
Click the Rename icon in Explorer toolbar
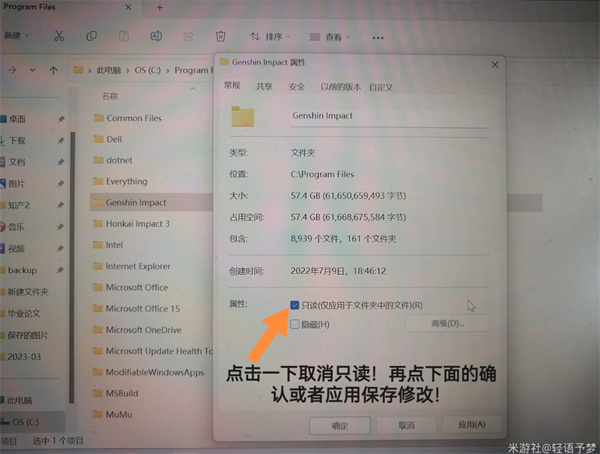tap(156, 36)
